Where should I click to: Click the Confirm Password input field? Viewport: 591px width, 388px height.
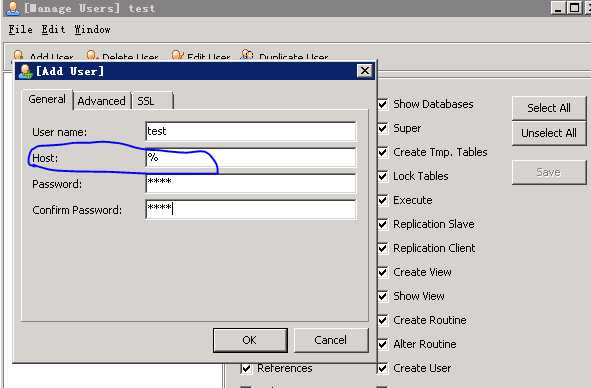point(251,209)
